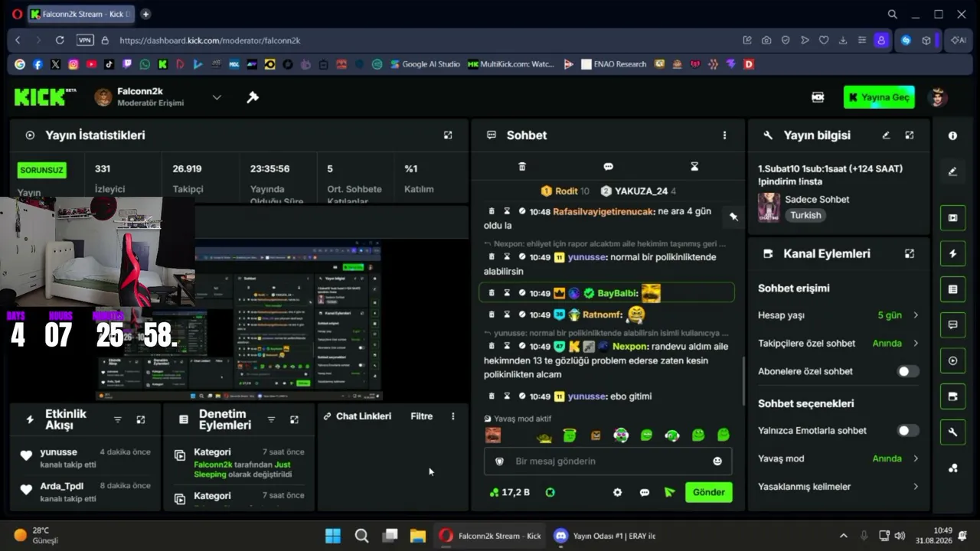
Task: Open a new browser tab
Action: tap(145, 14)
